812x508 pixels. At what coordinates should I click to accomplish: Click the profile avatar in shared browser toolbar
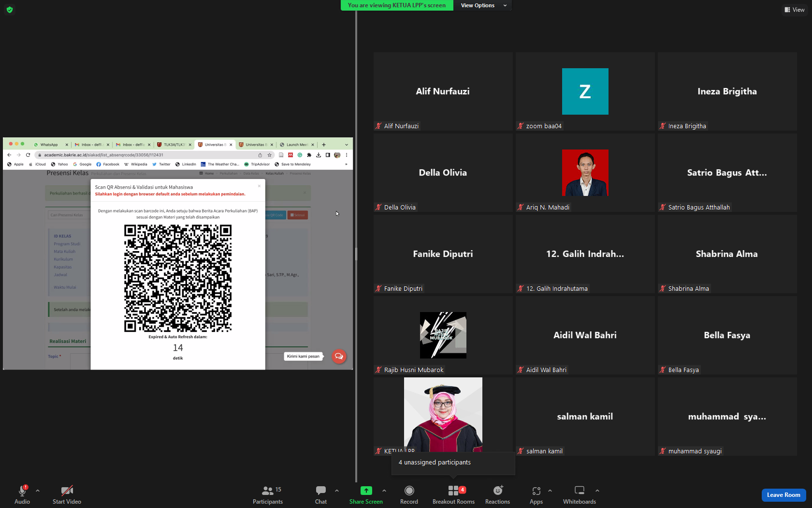pyautogui.click(x=337, y=155)
